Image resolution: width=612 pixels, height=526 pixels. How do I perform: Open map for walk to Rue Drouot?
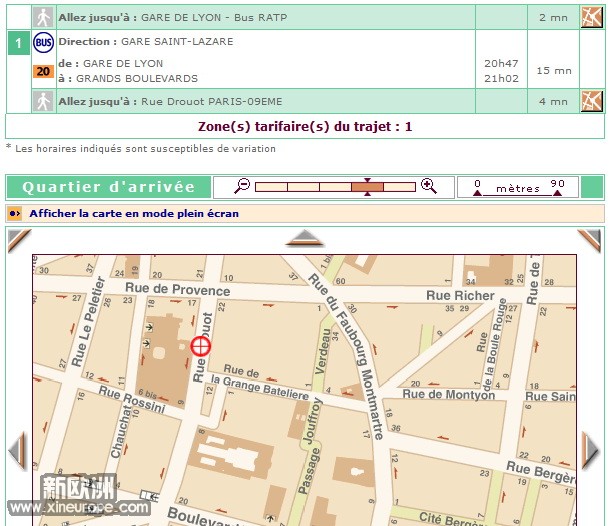pos(592,101)
